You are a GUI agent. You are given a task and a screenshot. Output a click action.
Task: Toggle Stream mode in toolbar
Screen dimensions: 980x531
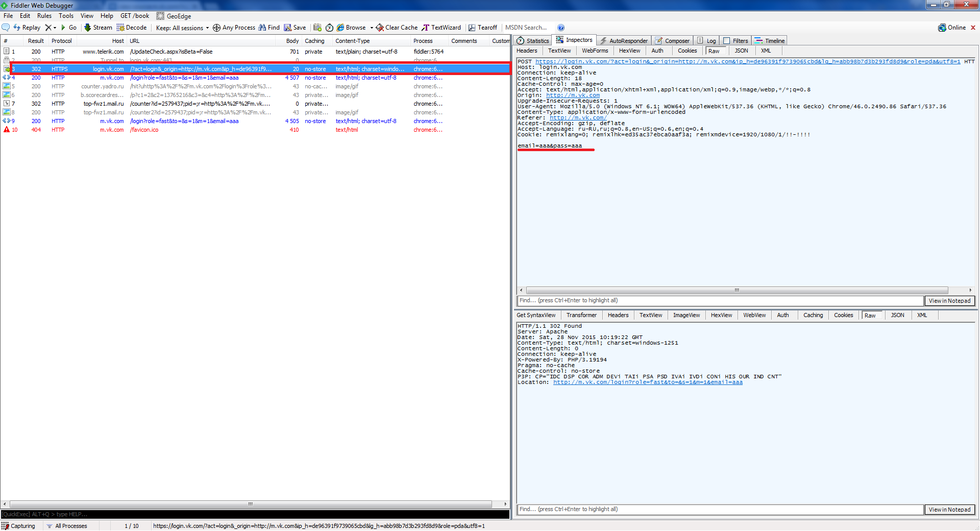pos(98,28)
